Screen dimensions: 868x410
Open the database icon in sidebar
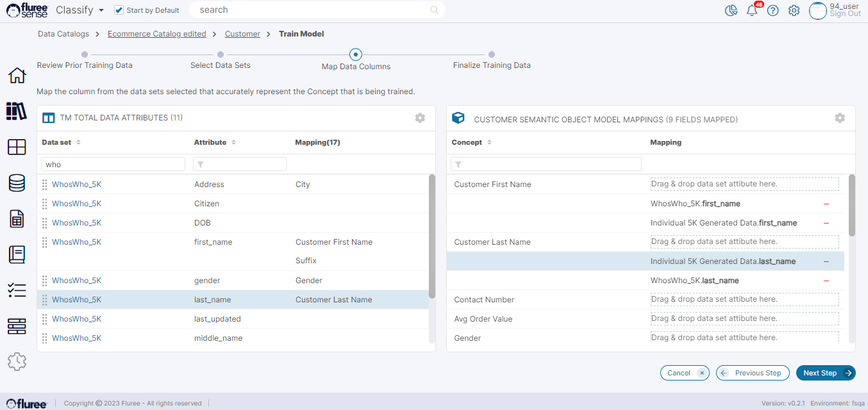coord(17,183)
